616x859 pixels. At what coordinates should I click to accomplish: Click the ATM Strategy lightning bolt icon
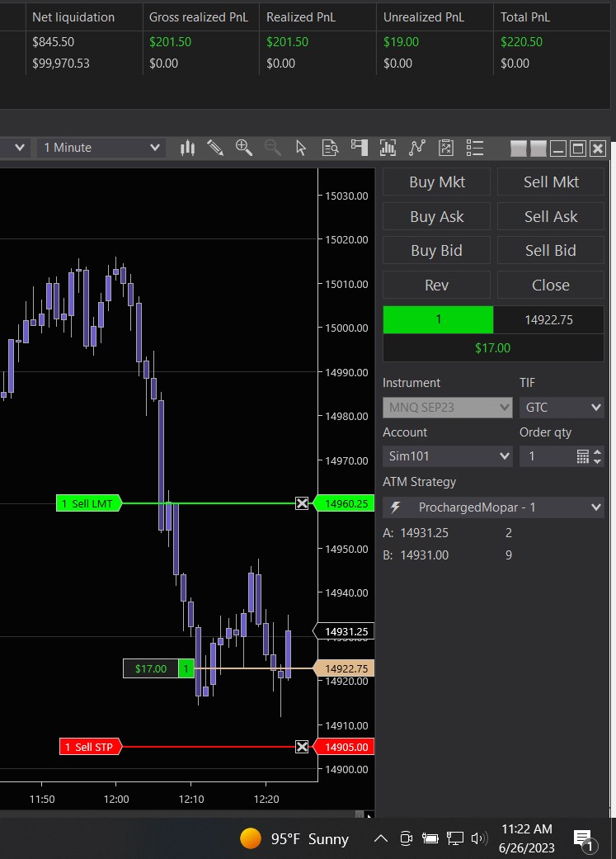tap(395, 507)
